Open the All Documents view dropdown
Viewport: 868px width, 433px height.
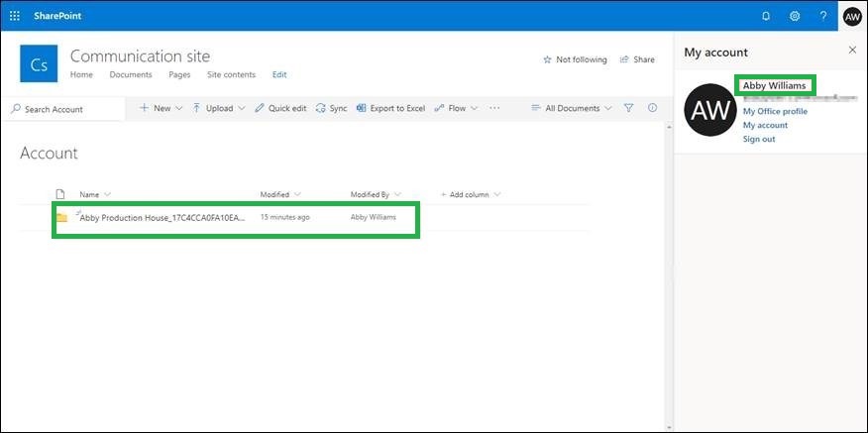click(x=572, y=109)
